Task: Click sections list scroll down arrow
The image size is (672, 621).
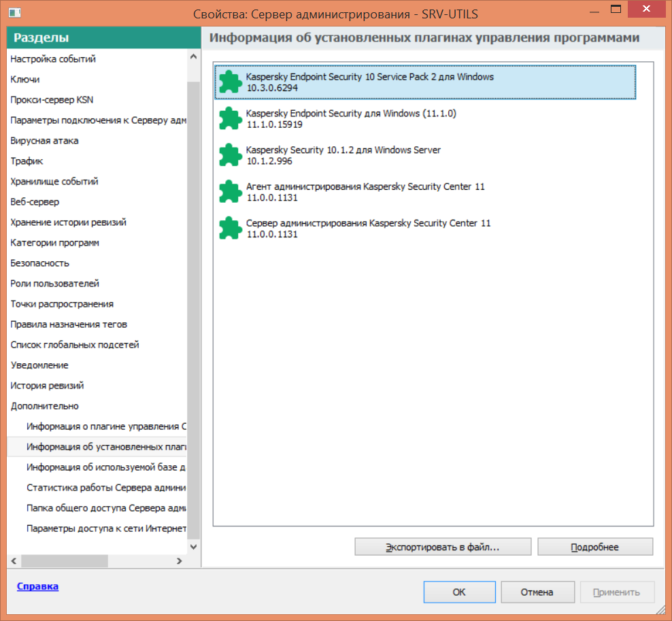Action: 193,547
